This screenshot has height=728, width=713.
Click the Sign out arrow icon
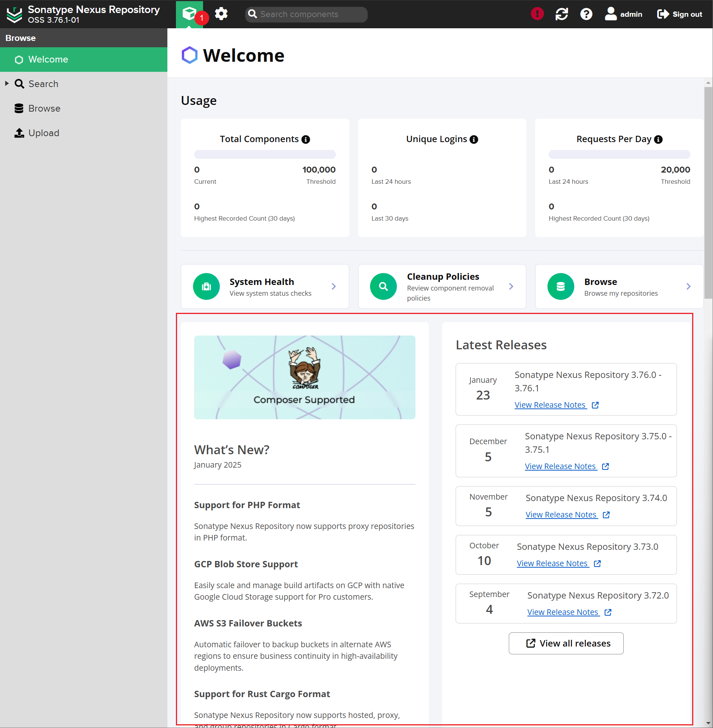tap(663, 14)
